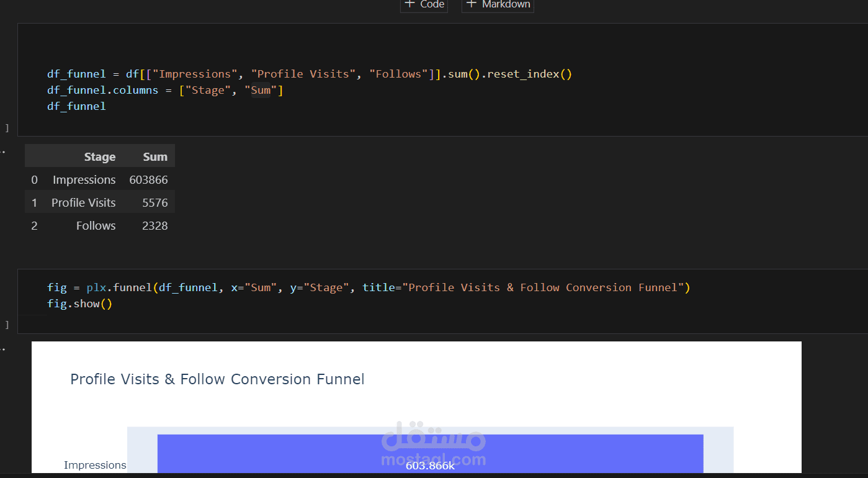
Task: Add a new code cell with the Code button
Action: pos(424,5)
